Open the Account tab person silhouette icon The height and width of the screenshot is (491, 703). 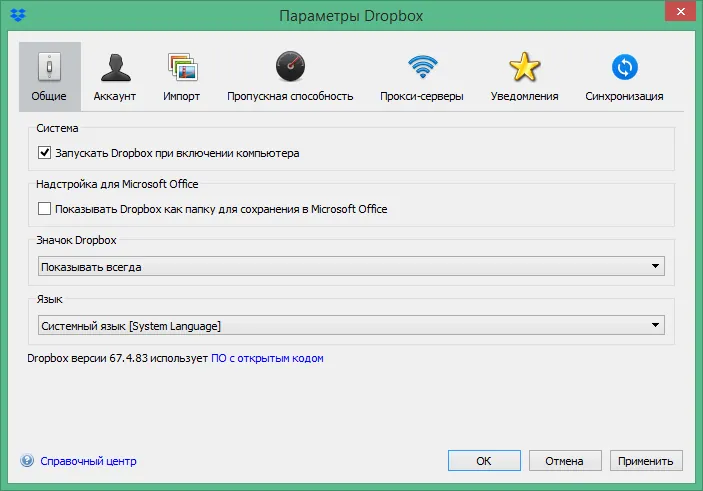pyautogui.click(x=116, y=68)
